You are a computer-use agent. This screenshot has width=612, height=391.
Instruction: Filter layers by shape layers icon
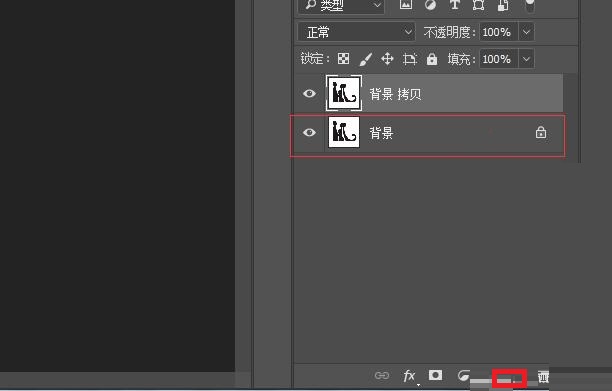(x=479, y=4)
